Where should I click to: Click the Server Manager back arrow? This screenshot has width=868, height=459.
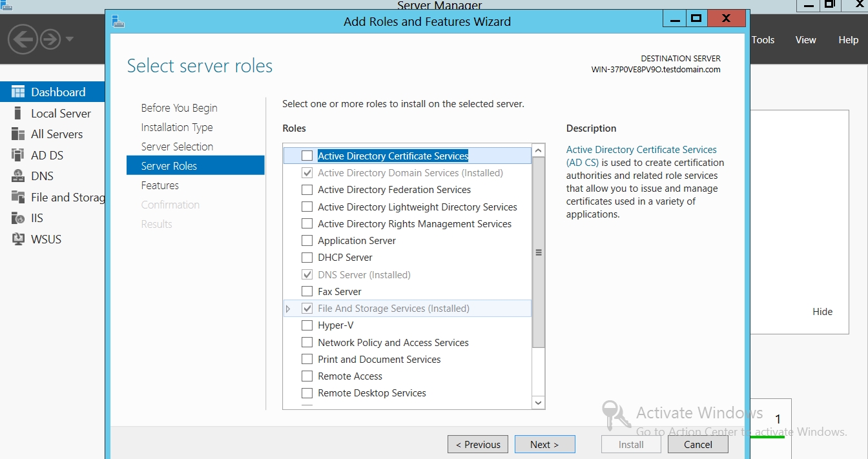(22, 39)
